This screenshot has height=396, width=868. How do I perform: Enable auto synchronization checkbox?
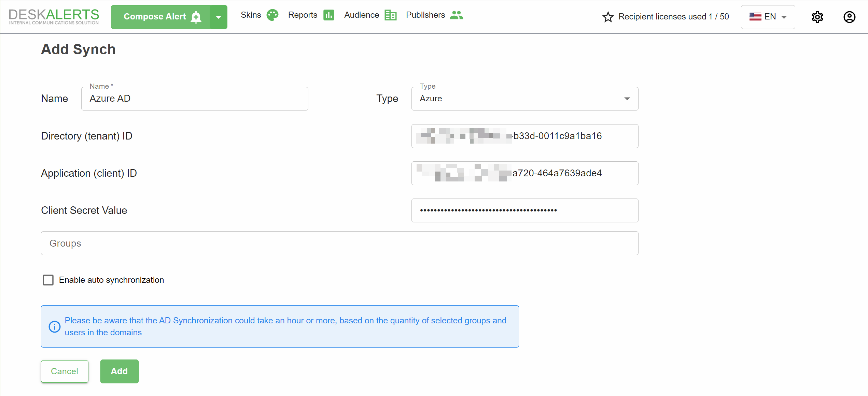click(48, 280)
